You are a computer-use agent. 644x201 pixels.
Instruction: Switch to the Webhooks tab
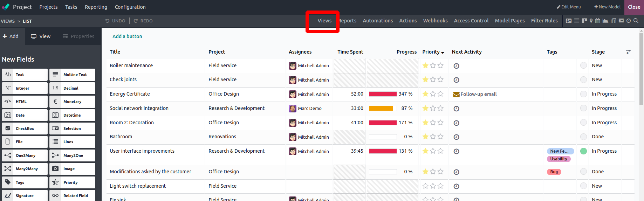(x=435, y=21)
